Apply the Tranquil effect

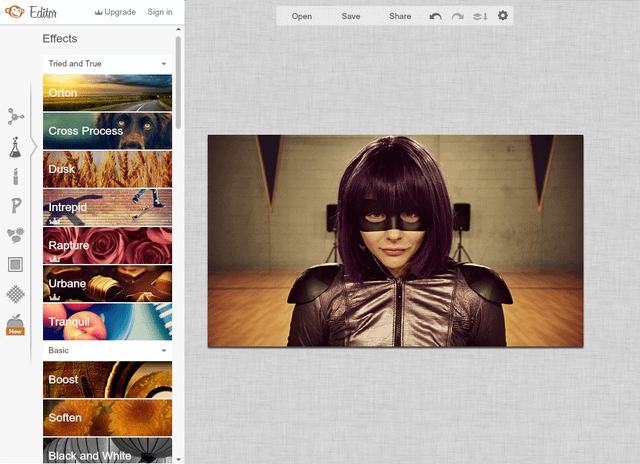coord(107,322)
